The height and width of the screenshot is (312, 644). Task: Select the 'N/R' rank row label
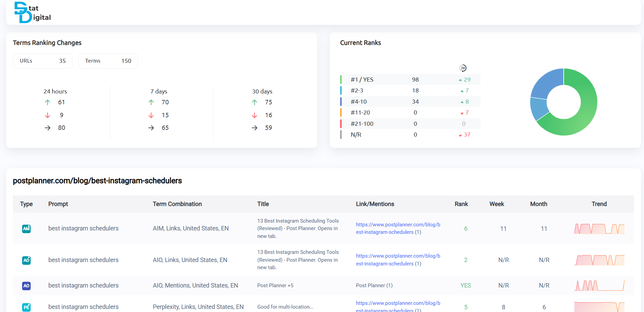[x=356, y=135]
